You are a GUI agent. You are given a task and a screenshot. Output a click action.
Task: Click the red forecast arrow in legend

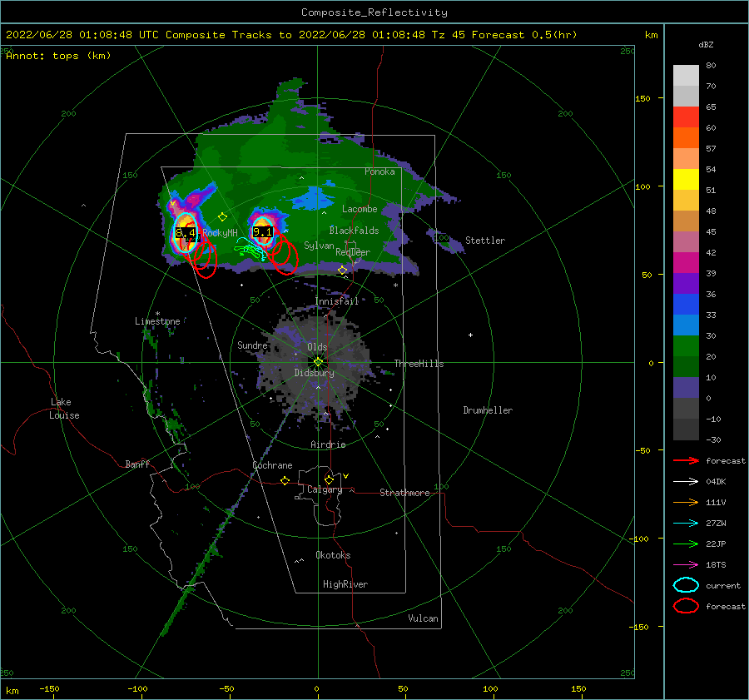[686, 460]
